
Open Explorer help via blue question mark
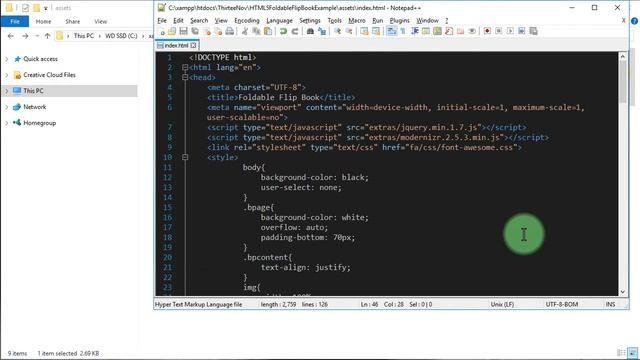(634, 21)
